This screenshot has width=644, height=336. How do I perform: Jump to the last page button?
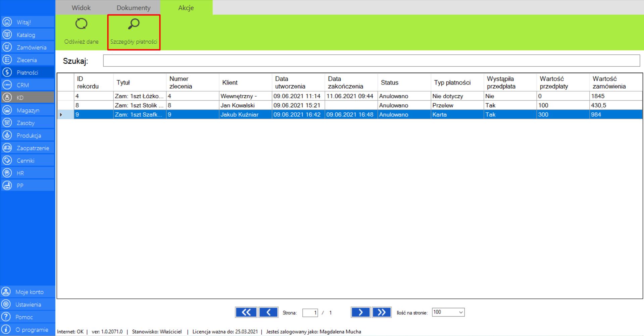(382, 312)
